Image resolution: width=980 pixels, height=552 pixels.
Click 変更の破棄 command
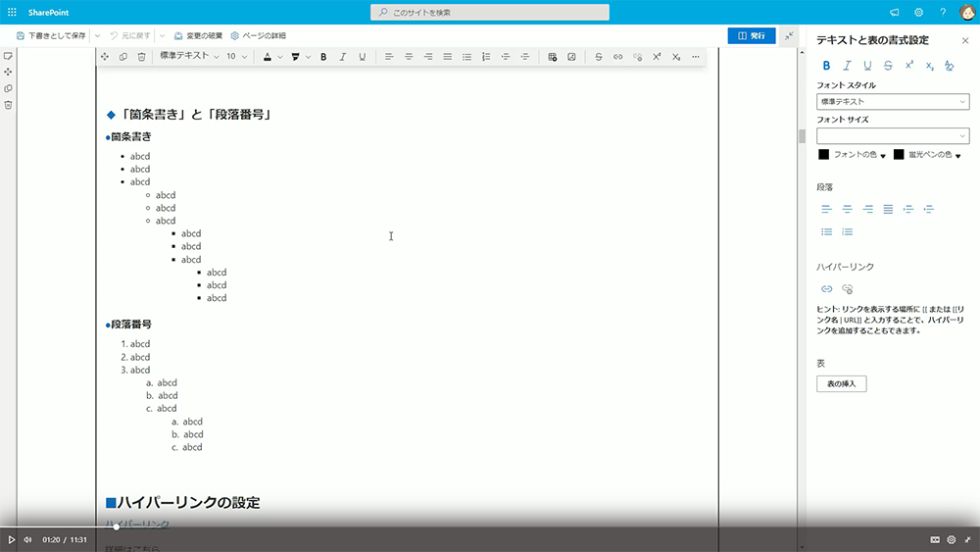click(x=198, y=35)
